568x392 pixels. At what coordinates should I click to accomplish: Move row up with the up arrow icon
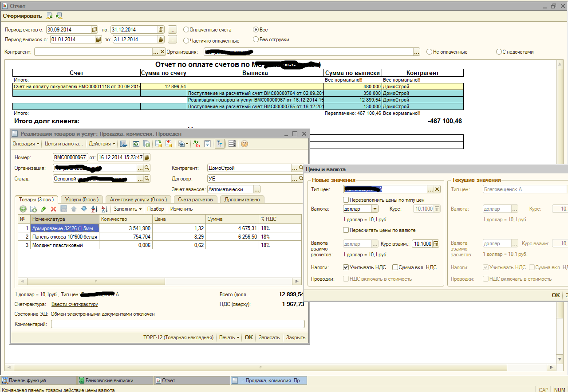click(74, 209)
